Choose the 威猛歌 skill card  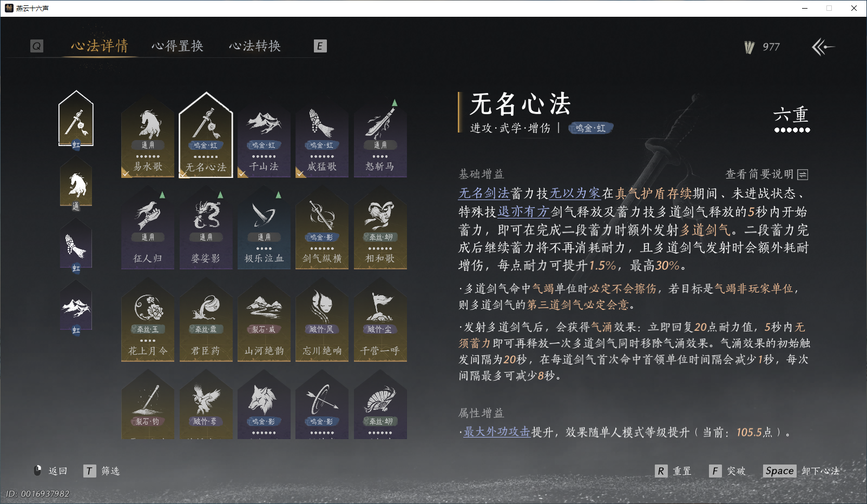(322, 137)
